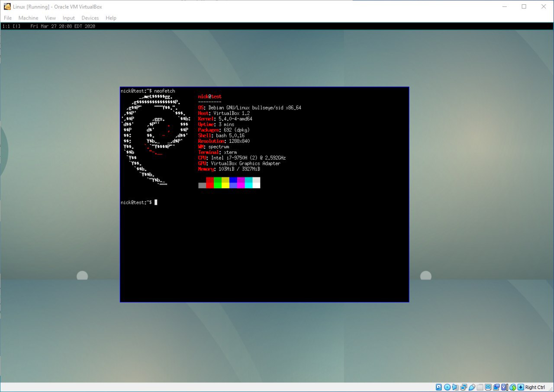This screenshot has height=392, width=554.
Task: Click the display monitor status icon
Action: [x=488, y=387]
